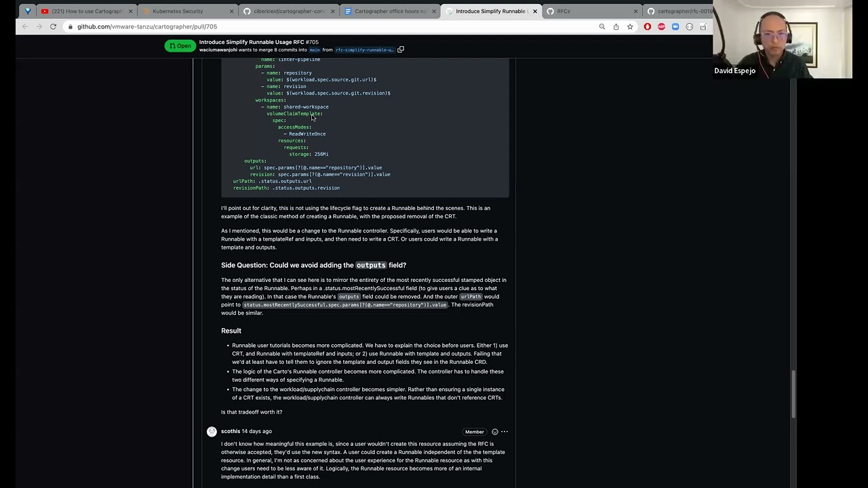Open the scothis username link
The width and height of the screenshot is (868, 488).
tap(231, 431)
